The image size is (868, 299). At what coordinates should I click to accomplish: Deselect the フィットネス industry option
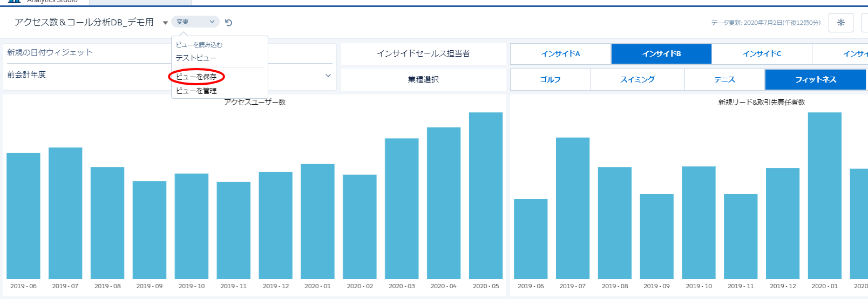pos(815,80)
